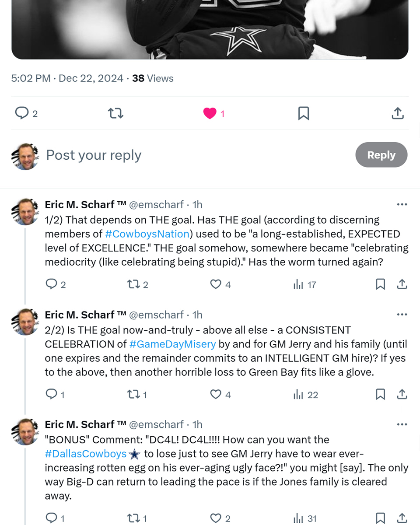The width and height of the screenshot is (420, 525).
Task: Open the #GameDayMisery hashtag link
Action: point(173,344)
